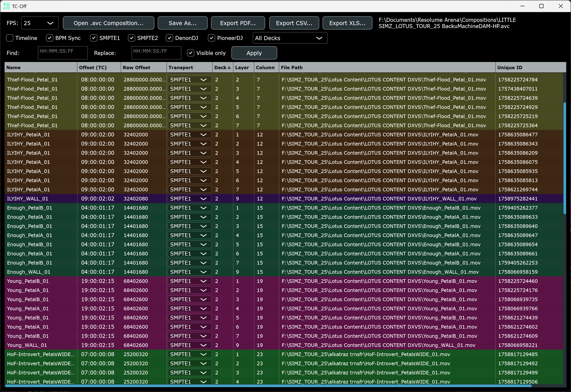Click the Deck column sort arrow
The height and width of the screenshot is (392, 571).
[229, 68]
